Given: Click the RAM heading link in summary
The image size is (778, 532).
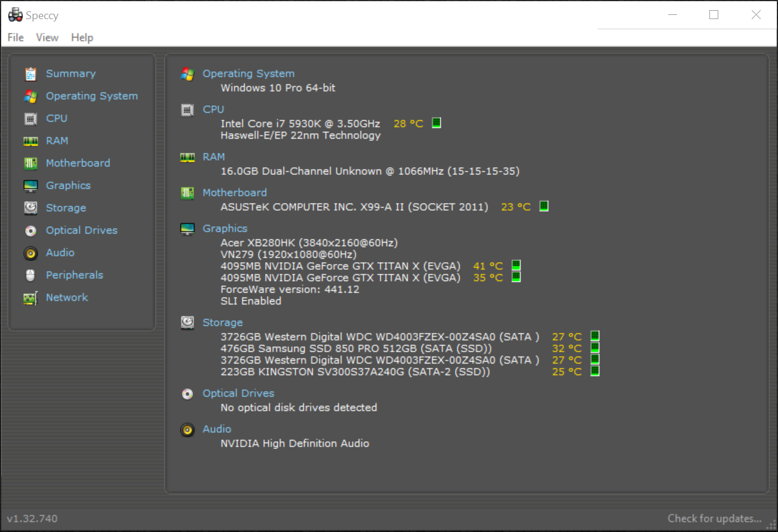Looking at the screenshot, I should click(214, 157).
